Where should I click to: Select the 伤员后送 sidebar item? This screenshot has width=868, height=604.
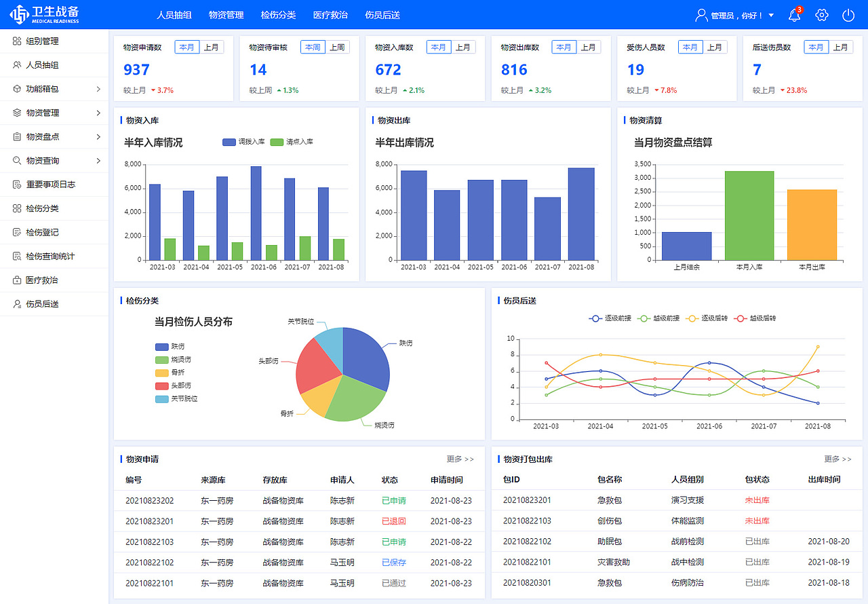(42, 303)
